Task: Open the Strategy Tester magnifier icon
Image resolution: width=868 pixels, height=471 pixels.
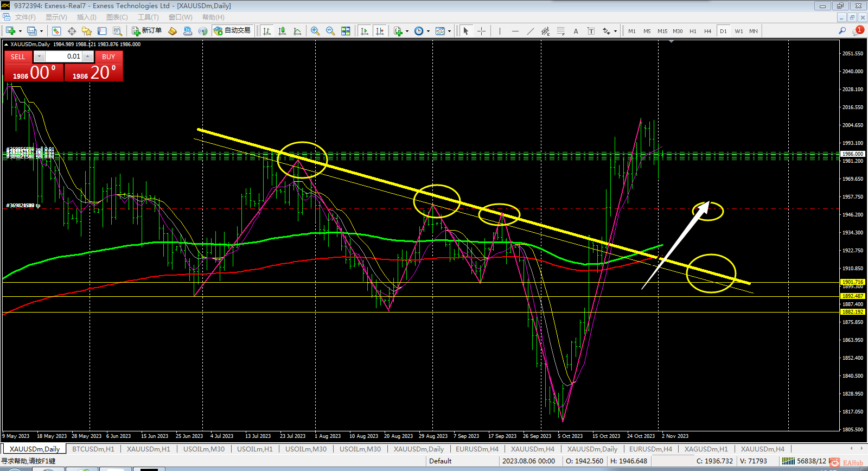Action: pyautogui.click(x=117, y=31)
